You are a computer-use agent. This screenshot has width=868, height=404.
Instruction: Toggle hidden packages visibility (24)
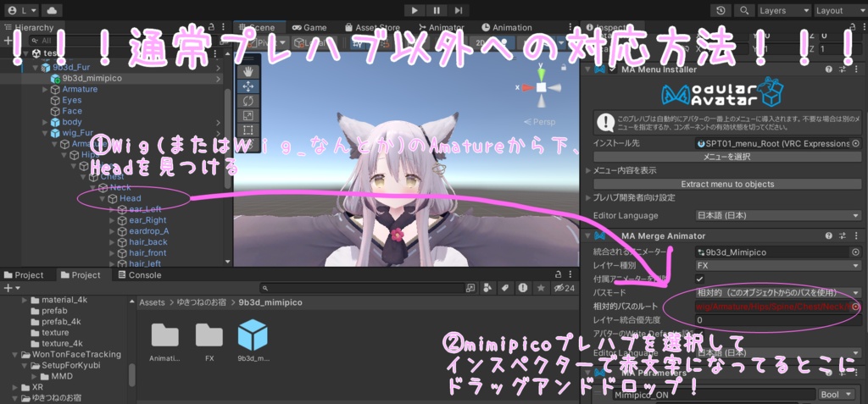(x=564, y=288)
